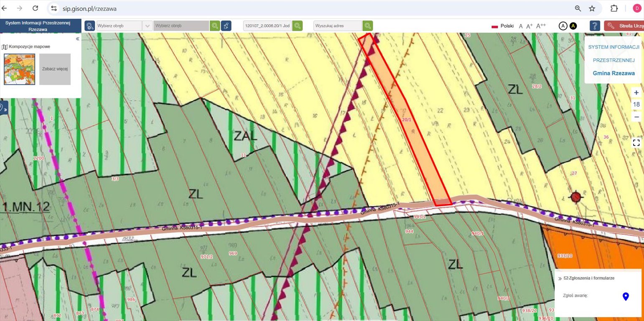644x321 pixels.
Task: Search for parcel 120107_2.0006.20/1 with magnifier
Action: 298,26
